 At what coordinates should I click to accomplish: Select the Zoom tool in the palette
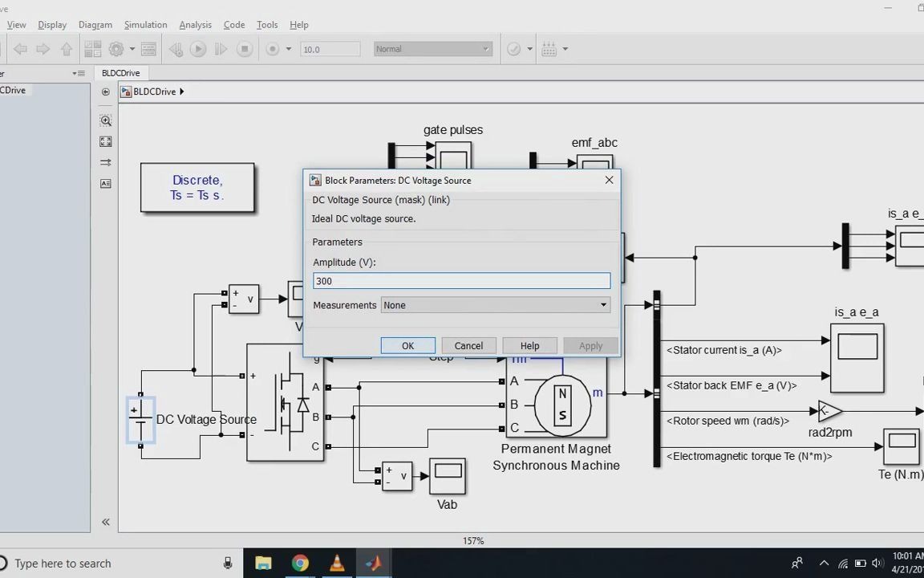point(105,120)
